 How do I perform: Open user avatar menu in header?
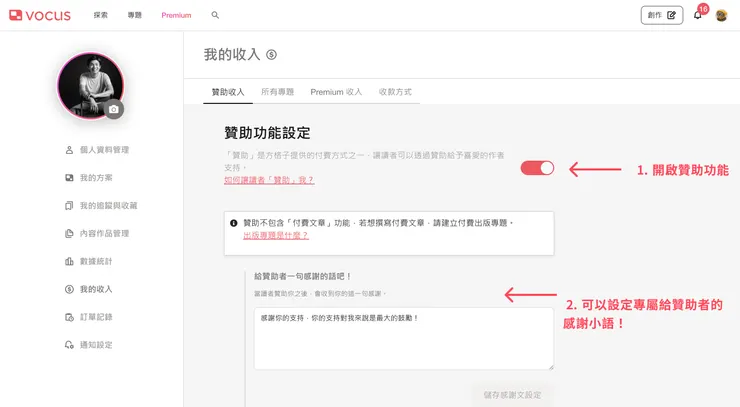(721, 16)
